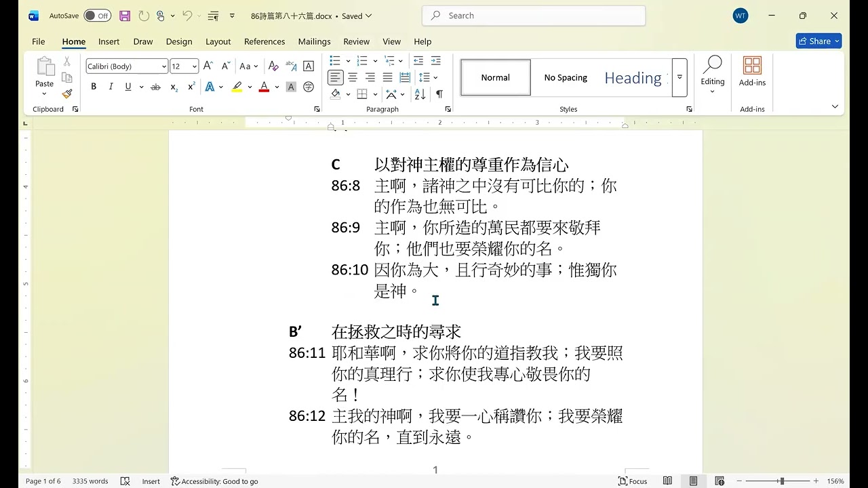Sort text with the A-Z icon
The height and width of the screenshot is (488, 868).
coord(420,94)
